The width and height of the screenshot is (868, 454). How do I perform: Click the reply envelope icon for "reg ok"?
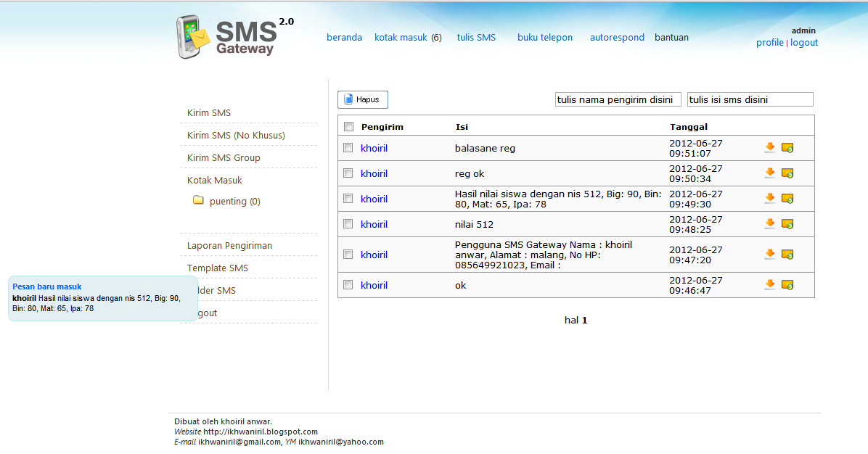pos(787,173)
